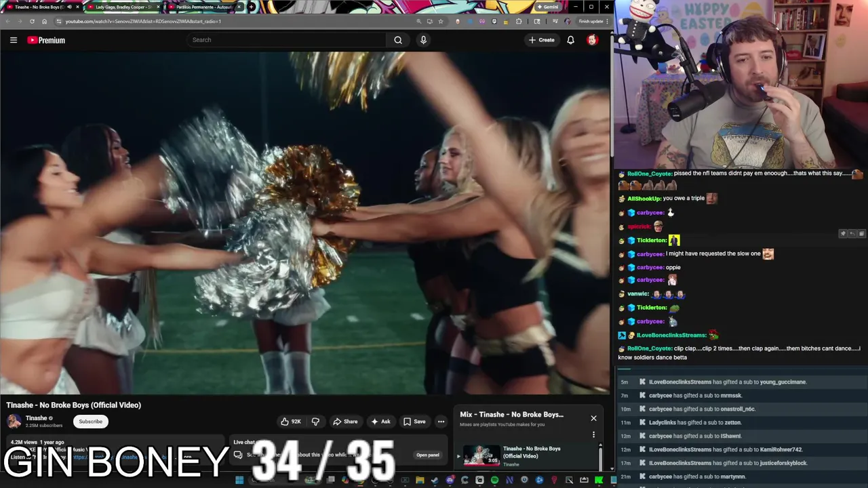Go to the browser home page
The height and width of the screenshot is (488, 868).
44,21
